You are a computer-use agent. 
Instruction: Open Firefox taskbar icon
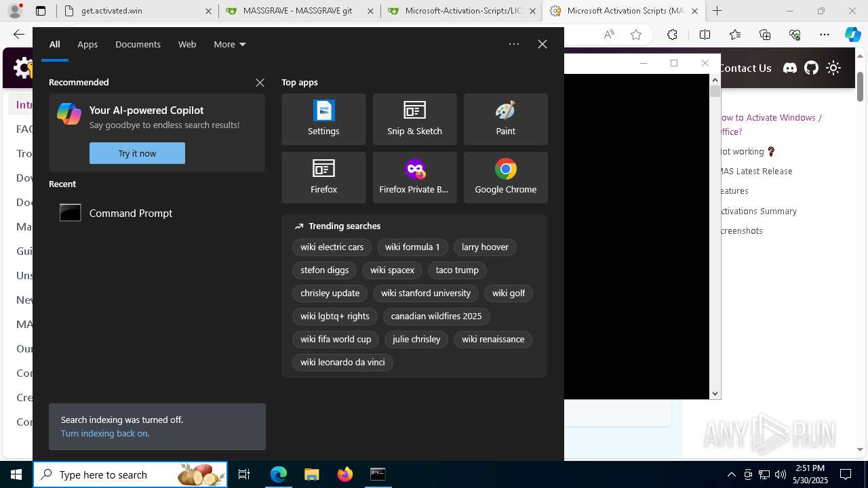tap(344, 474)
